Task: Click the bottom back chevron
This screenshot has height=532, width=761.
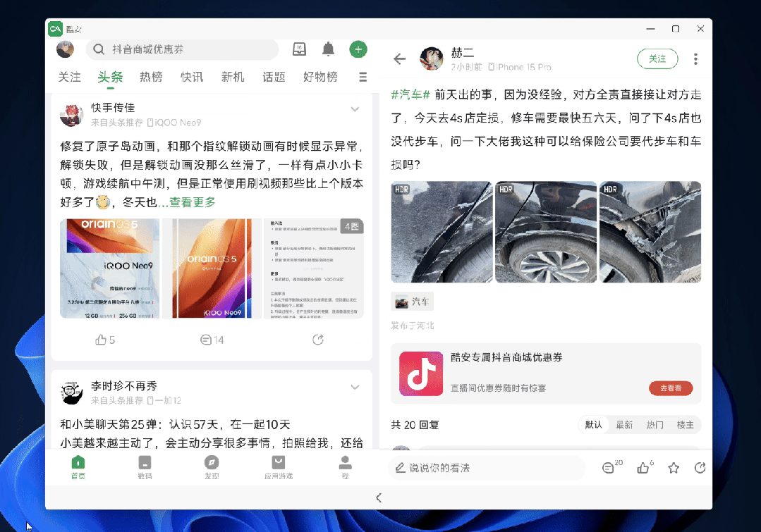Action: 379,498
